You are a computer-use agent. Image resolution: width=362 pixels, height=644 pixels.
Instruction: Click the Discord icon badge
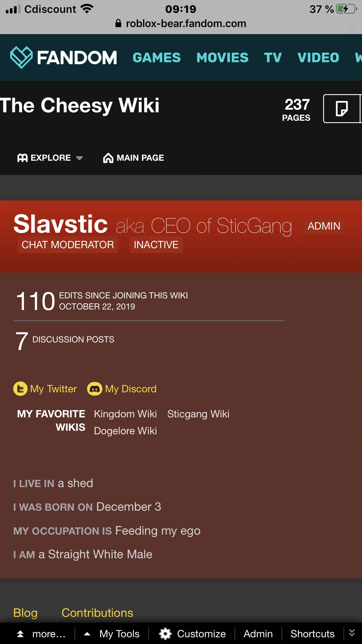click(95, 389)
